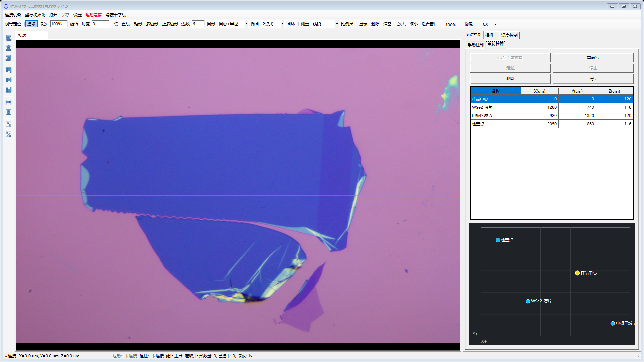Select the 电极区域 A row in table
644x362 pixels.
[x=552, y=116]
